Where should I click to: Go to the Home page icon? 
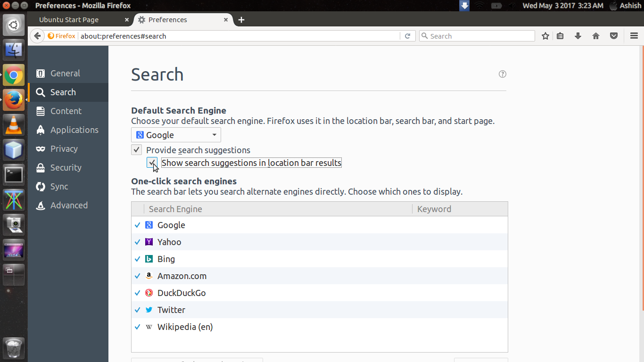596,36
